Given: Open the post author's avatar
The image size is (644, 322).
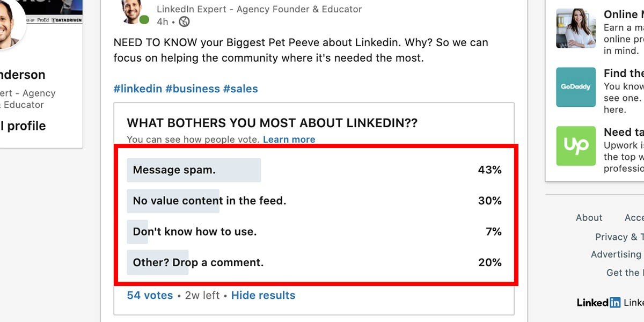Looking at the screenshot, I should tap(134, 11).
